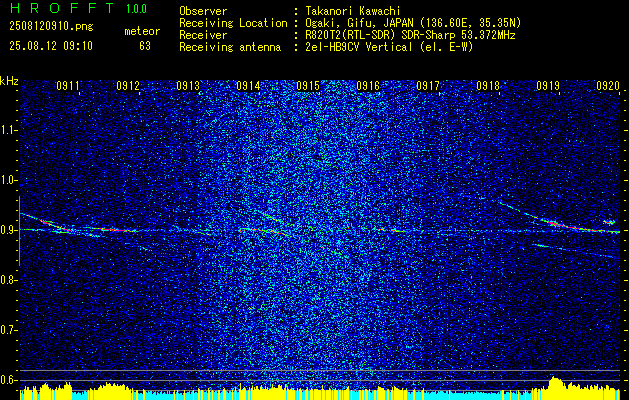Click the meteor count 63

pos(145,46)
